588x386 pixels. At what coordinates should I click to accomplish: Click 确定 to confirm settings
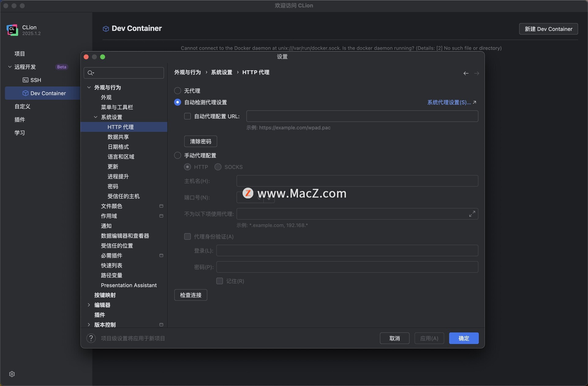(464, 338)
